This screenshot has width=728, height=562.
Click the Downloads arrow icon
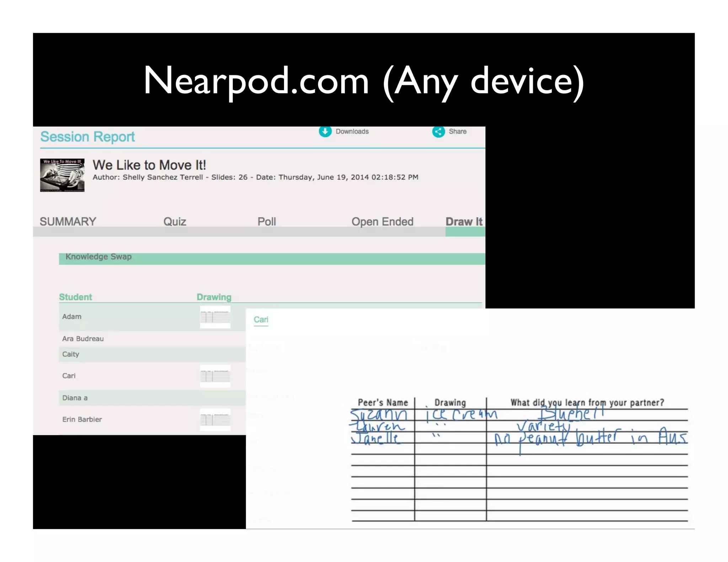[x=325, y=131]
